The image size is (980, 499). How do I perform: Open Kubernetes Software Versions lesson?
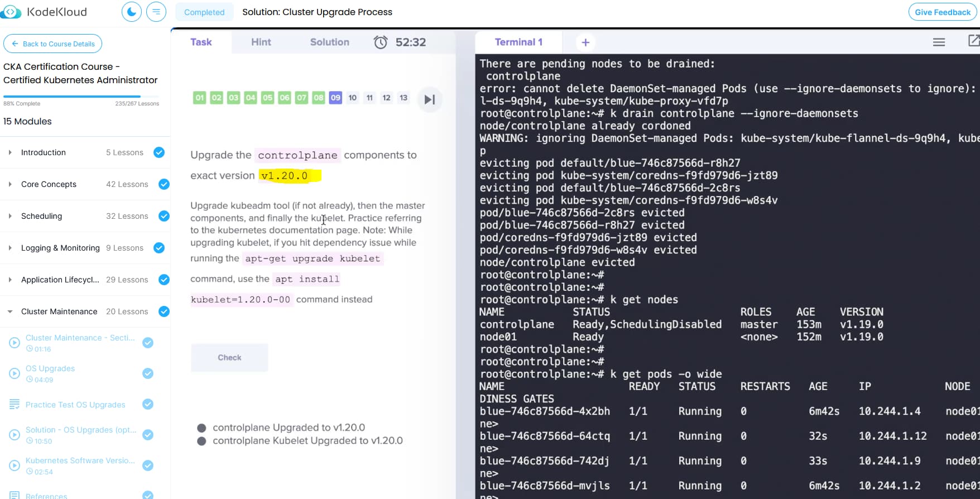pyautogui.click(x=80, y=460)
